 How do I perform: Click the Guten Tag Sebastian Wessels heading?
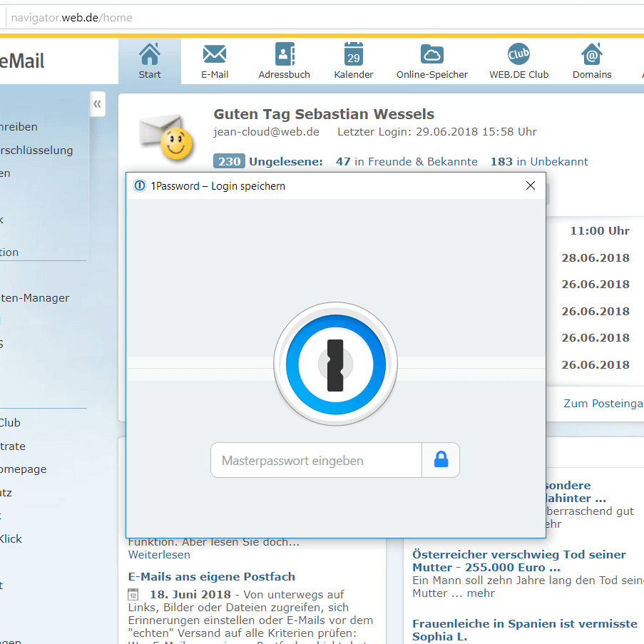pyautogui.click(x=324, y=114)
